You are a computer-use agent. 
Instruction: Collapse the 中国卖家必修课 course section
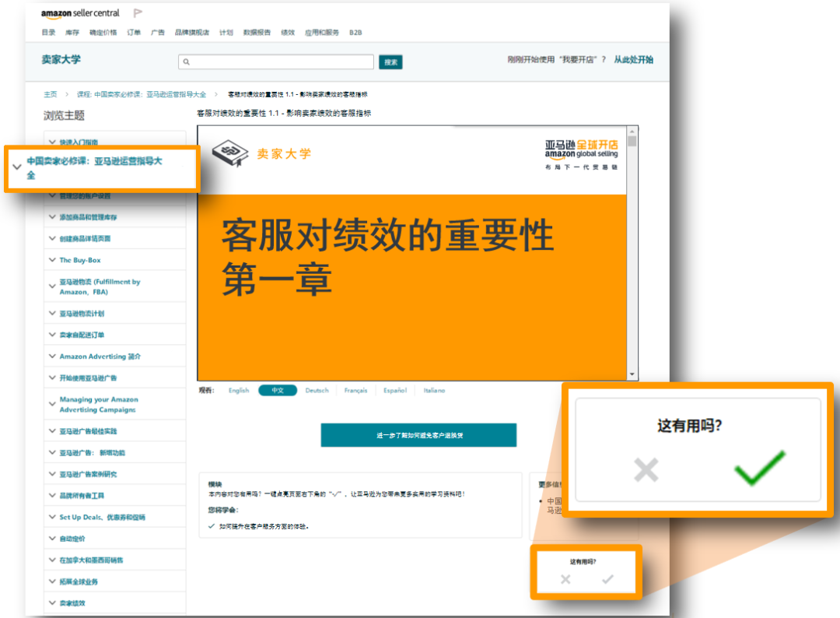click(x=17, y=167)
